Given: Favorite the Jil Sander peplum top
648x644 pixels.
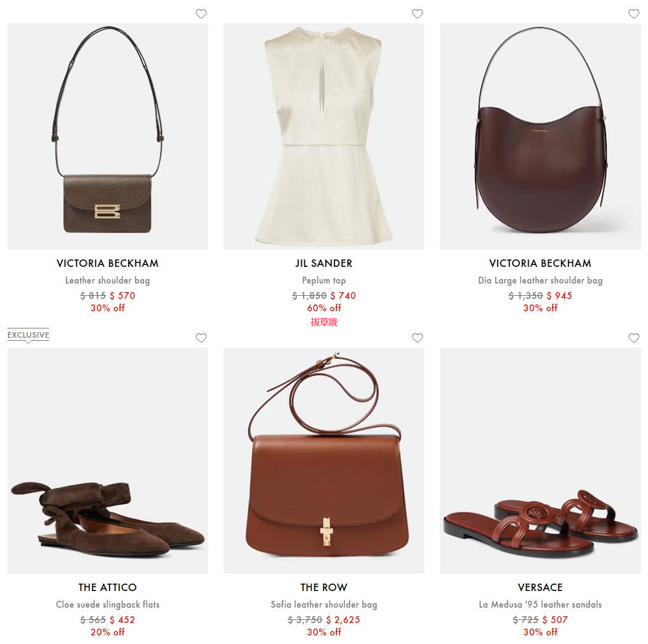Looking at the screenshot, I should tap(418, 14).
